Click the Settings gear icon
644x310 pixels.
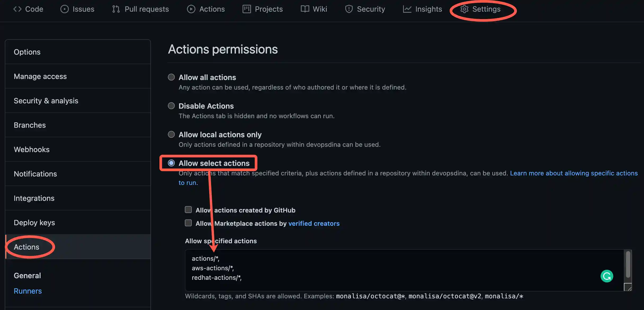tap(464, 9)
